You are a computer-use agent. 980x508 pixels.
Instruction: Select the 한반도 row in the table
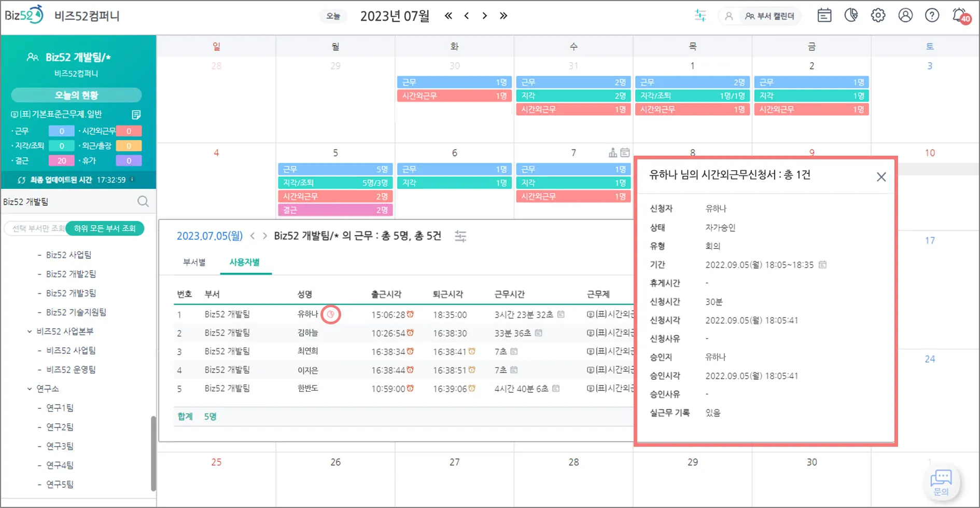[403, 388]
